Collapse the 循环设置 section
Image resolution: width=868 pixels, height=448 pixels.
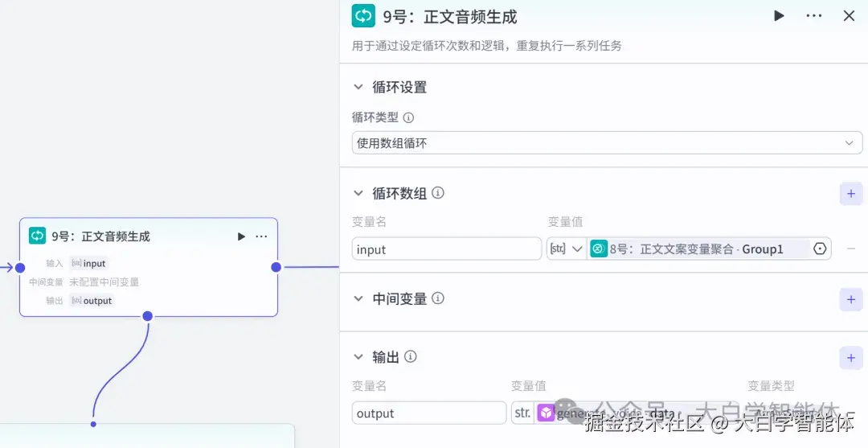[x=358, y=88]
